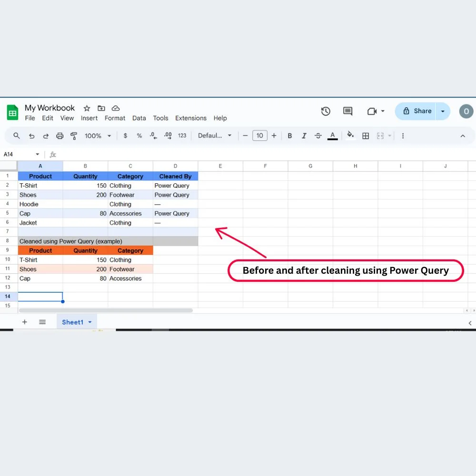Open the font family Default dropdown
476x476 pixels.
pyautogui.click(x=215, y=136)
